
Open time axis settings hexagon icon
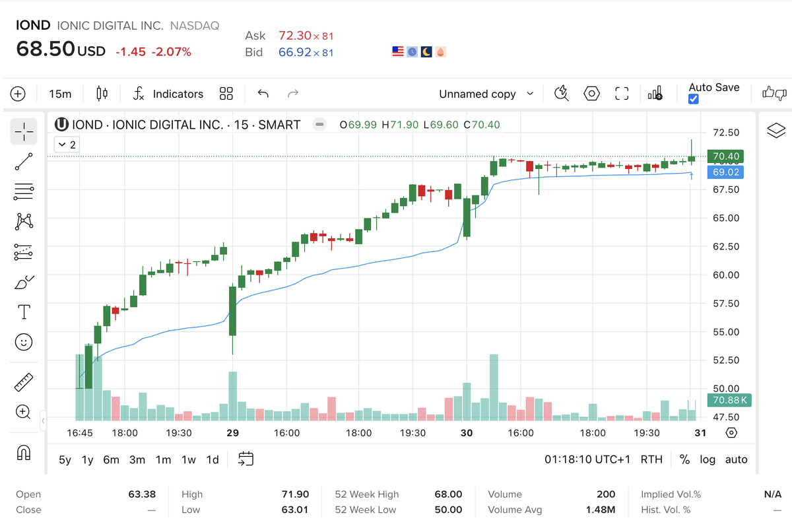click(x=731, y=433)
